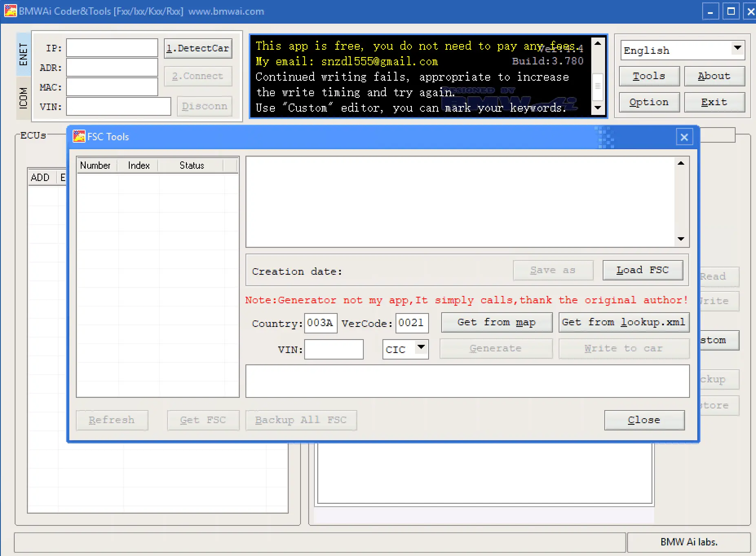Sort by Index column header
The height and width of the screenshot is (556, 756).
pyautogui.click(x=138, y=165)
